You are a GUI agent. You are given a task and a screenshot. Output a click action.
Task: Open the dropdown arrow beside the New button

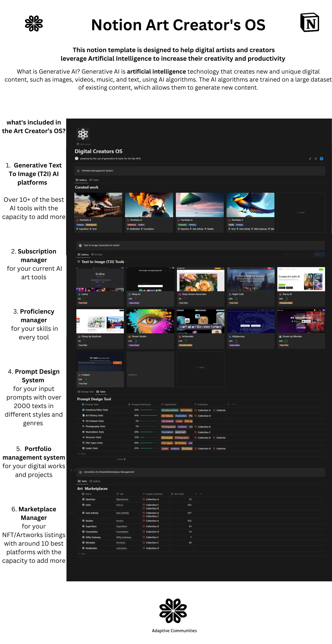tap(323, 254)
